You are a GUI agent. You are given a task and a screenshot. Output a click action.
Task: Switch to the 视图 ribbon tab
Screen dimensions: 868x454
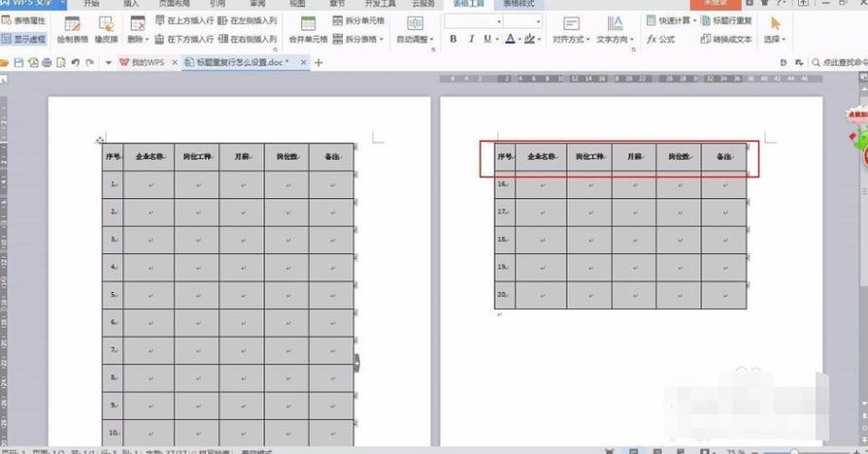point(297,3)
